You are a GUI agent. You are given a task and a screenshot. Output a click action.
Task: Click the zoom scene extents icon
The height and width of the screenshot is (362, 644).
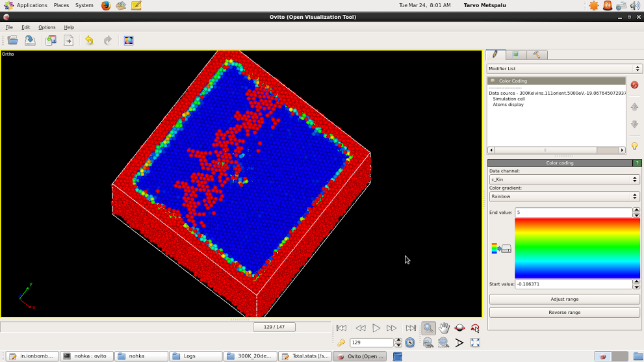(x=428, y=343)
